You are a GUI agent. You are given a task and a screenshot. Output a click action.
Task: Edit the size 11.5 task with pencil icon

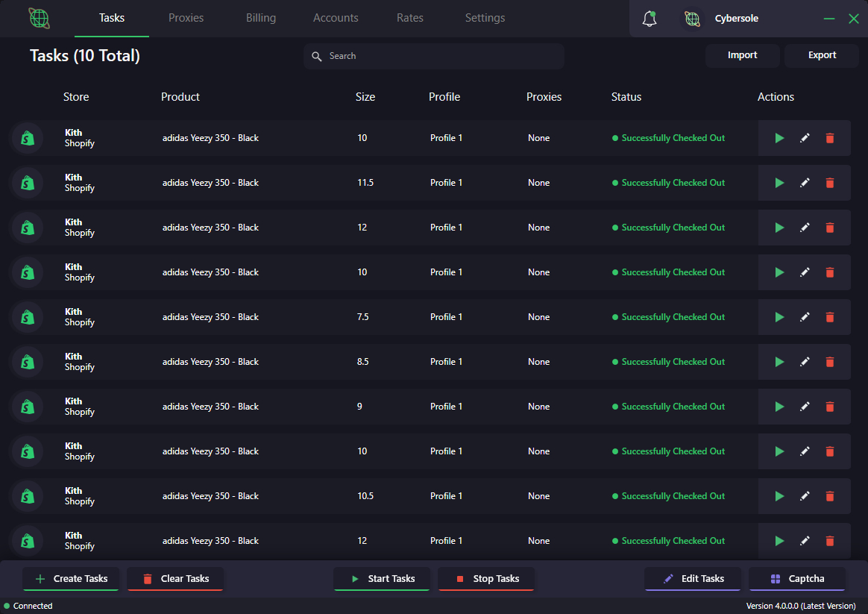[805, 182]
